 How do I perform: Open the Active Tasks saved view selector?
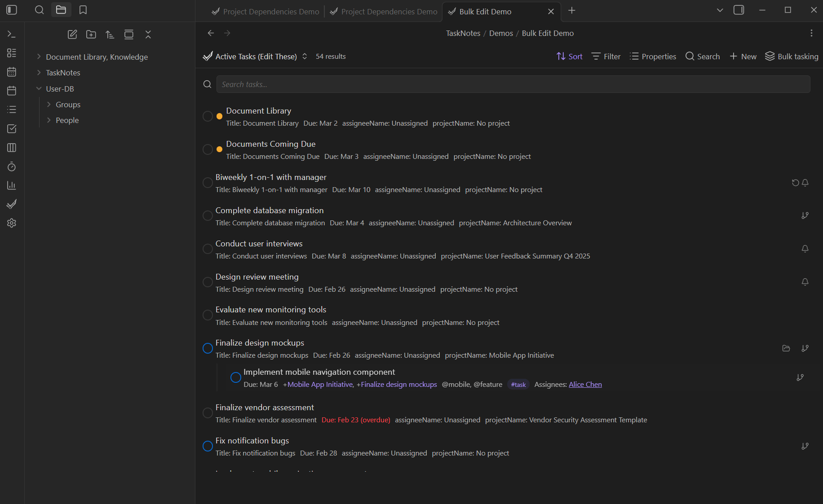[x=305, y=56]
